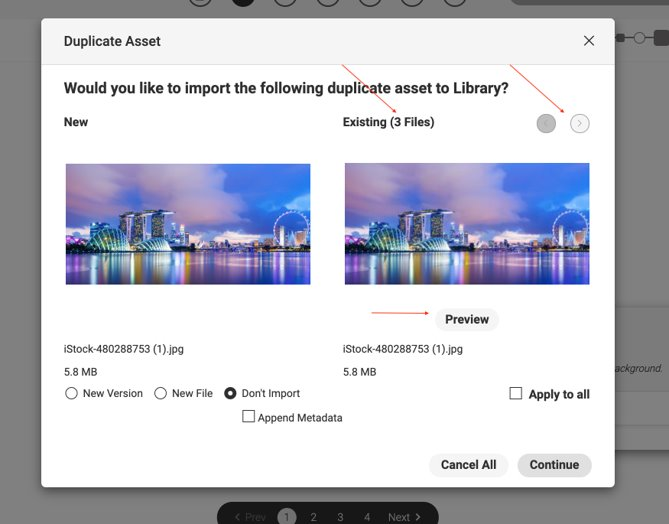Select the Don't Import radio option
Viewport: 669px width, 524px height.
pos(230,393)
